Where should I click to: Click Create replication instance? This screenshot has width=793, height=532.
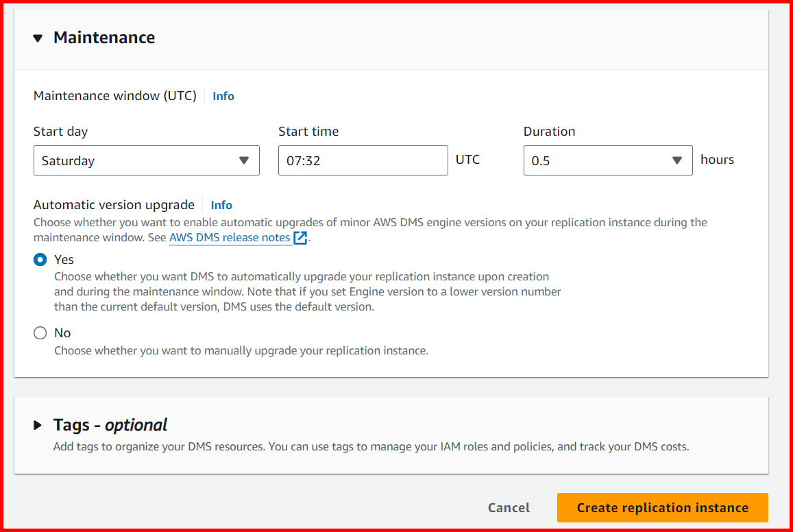pyautogui.click(x=662, y=507)
